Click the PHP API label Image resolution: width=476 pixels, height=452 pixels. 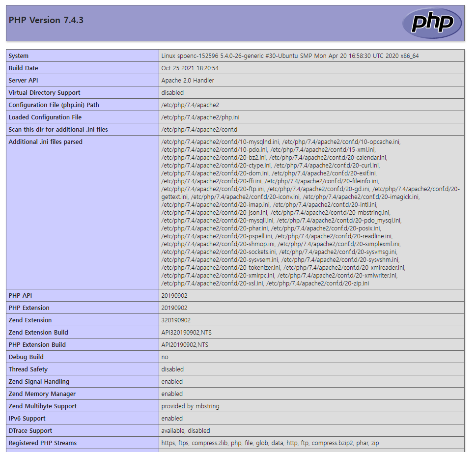20,296
